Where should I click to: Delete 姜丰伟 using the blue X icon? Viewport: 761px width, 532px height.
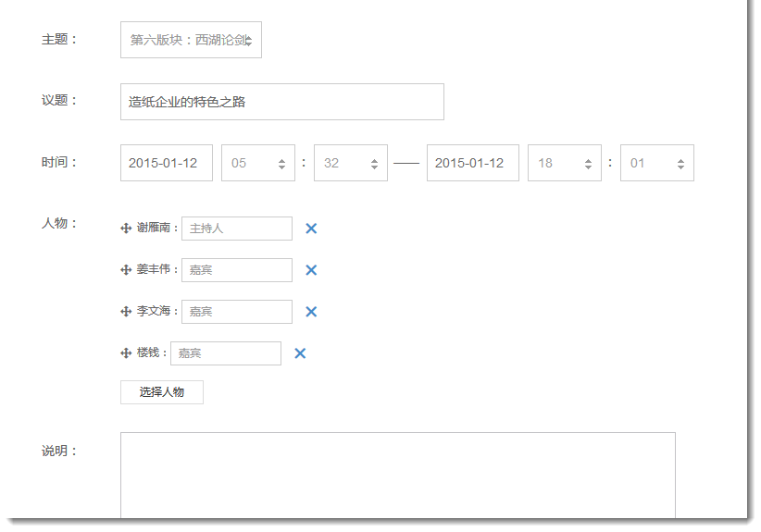[x=311, y=270]
